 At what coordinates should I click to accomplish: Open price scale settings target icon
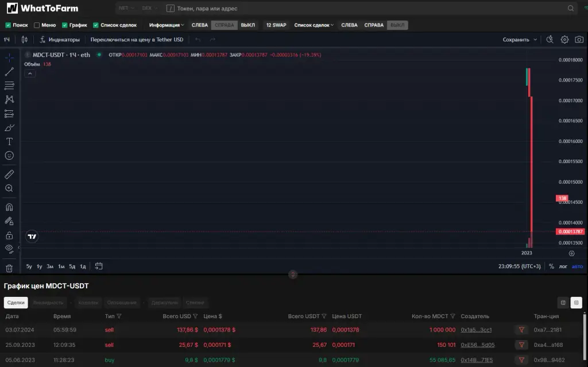coord(571,253)
